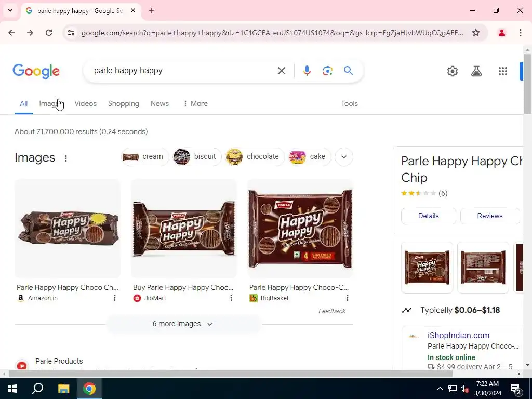Click the Google logo

(x=36, y=71)
